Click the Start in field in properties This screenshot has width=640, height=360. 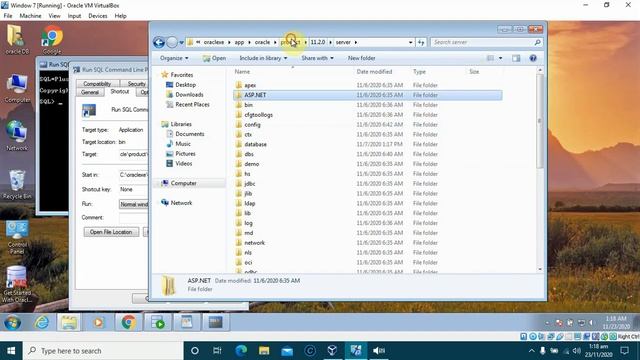pyautogui.click(x=133, y=175)
